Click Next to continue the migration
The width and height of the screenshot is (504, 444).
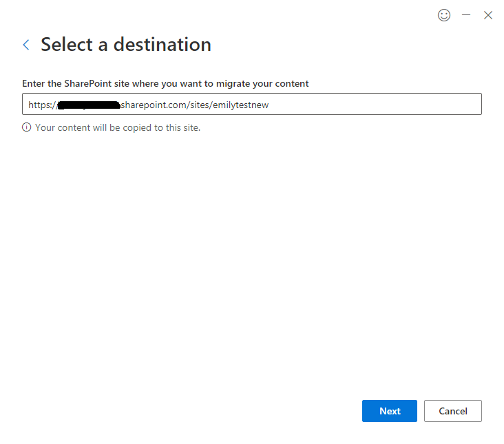coord(390,411)
